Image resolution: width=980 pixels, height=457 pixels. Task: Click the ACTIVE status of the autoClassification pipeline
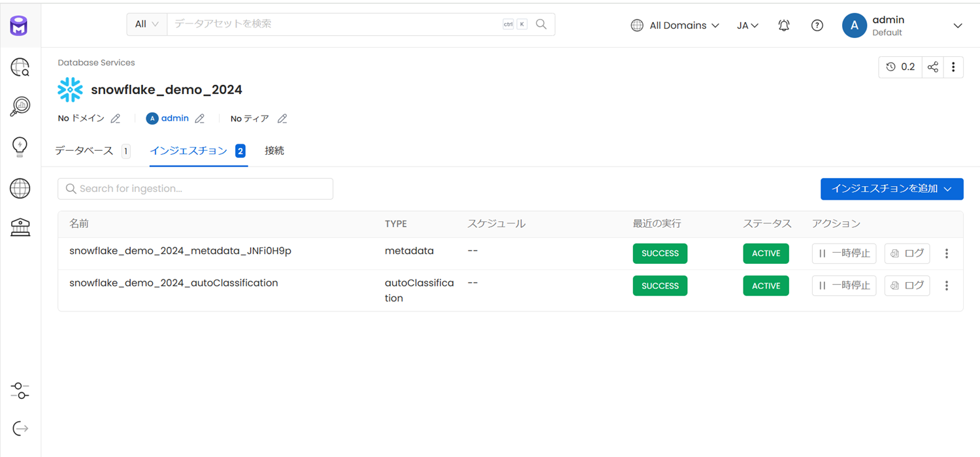(x=766, y=286)
